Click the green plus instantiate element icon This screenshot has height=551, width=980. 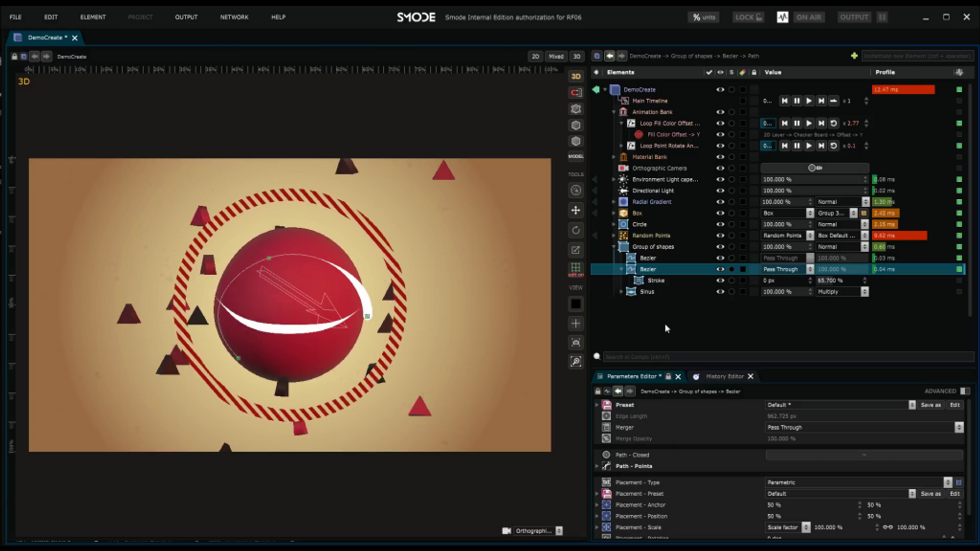854,56
